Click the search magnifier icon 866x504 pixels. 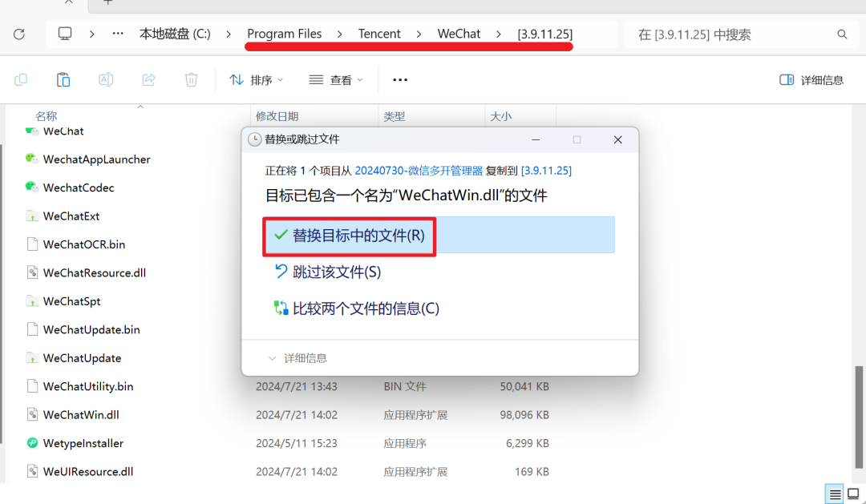click(842, 34)
